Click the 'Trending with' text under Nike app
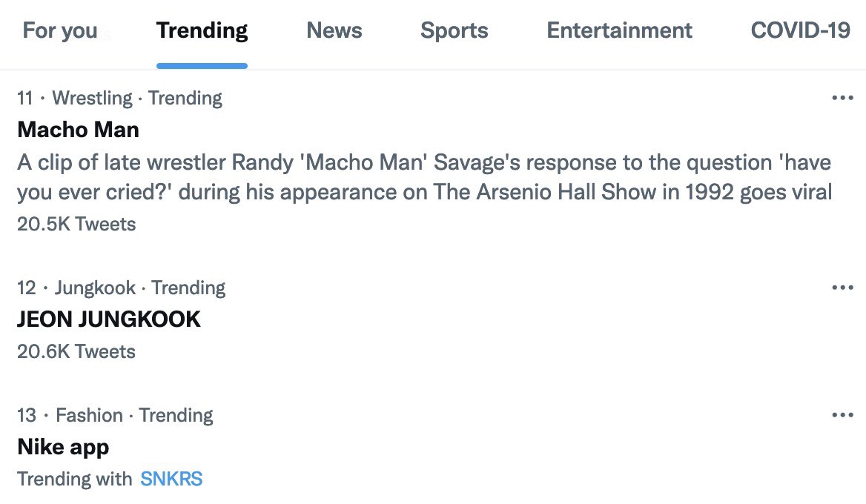The height and width of the screenshot is (504, 866). pyautogui.click(x=74, y=479)
